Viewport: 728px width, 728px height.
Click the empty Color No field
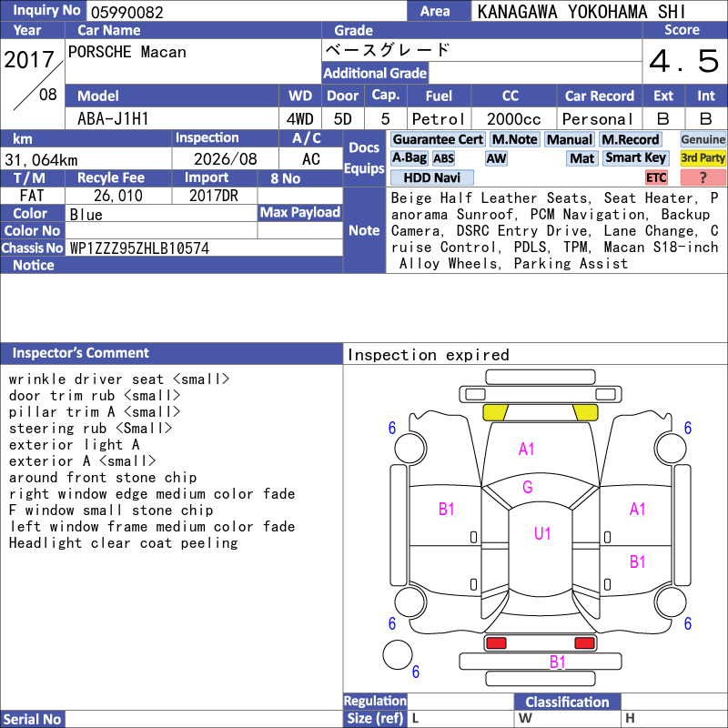pos(161,230)
